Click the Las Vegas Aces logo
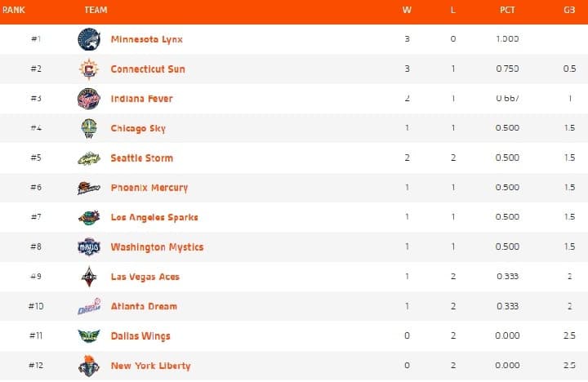Viewport: 588px width, 382px height. (x=88, y=277)
